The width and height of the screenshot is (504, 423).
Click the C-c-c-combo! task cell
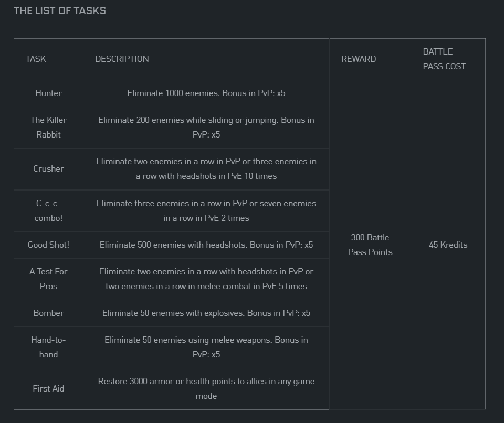[48, 210]
